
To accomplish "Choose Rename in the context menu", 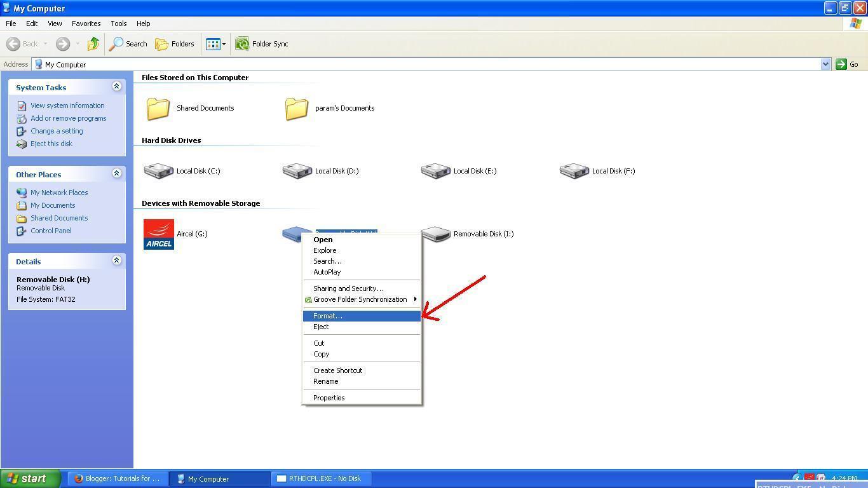I will [362, 381].
